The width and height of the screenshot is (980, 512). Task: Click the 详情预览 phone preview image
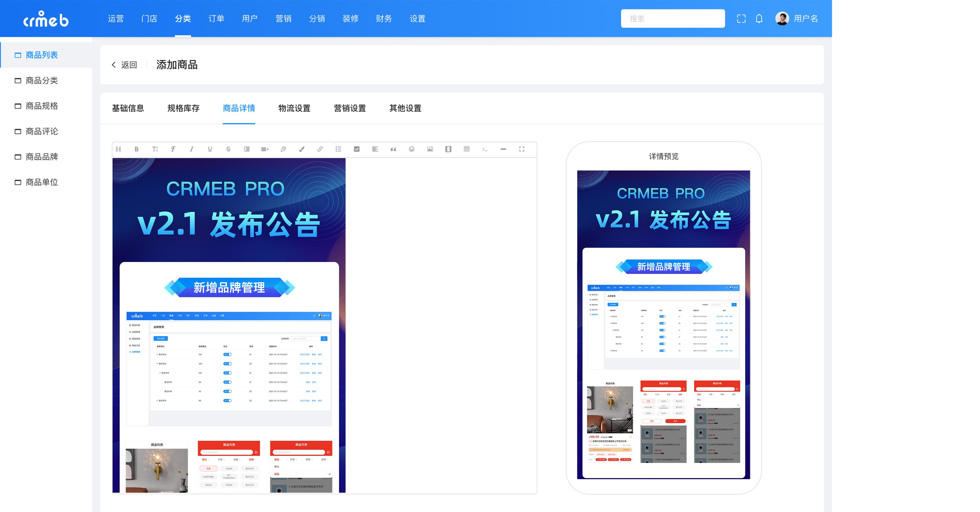pos(664,325)
